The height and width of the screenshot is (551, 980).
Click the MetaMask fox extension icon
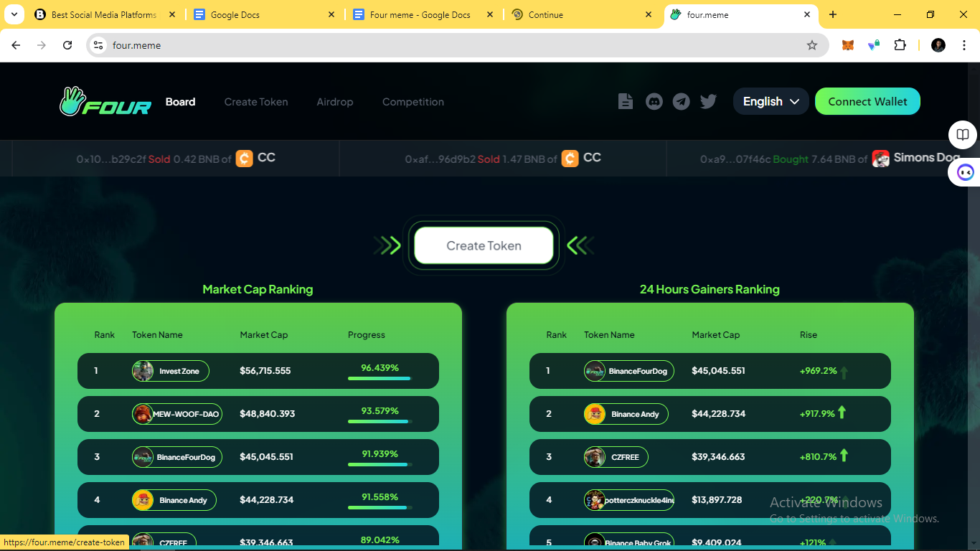pyautogui.click(x=848, y=45)
